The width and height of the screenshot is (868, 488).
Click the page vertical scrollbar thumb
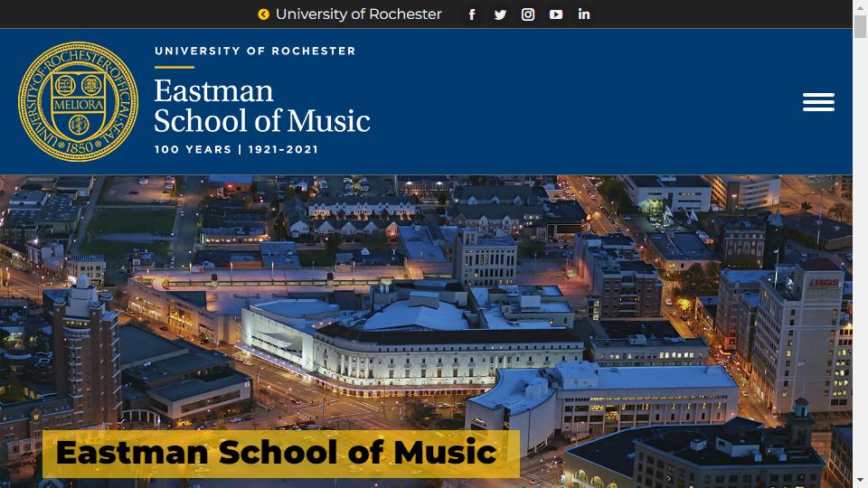860,26
